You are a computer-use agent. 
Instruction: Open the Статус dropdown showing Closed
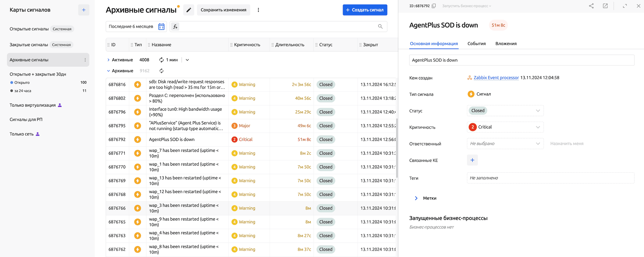click(505, 111)
